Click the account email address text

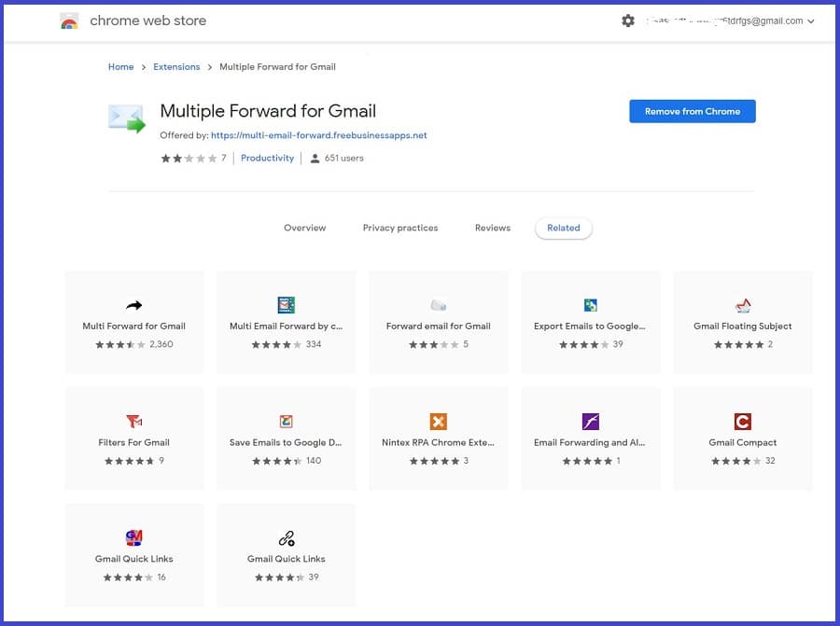point(724,21)
